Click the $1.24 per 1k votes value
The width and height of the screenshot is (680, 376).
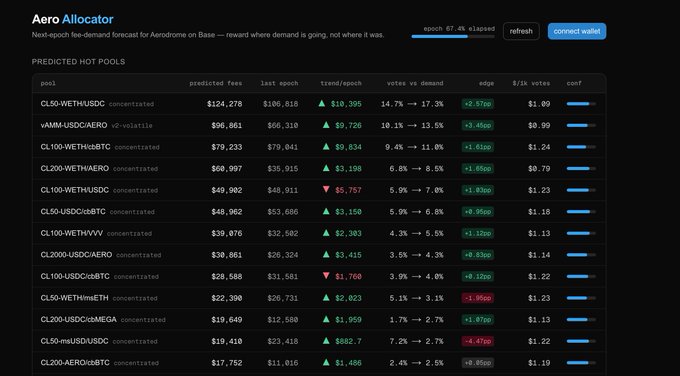(x=539, y=147)
